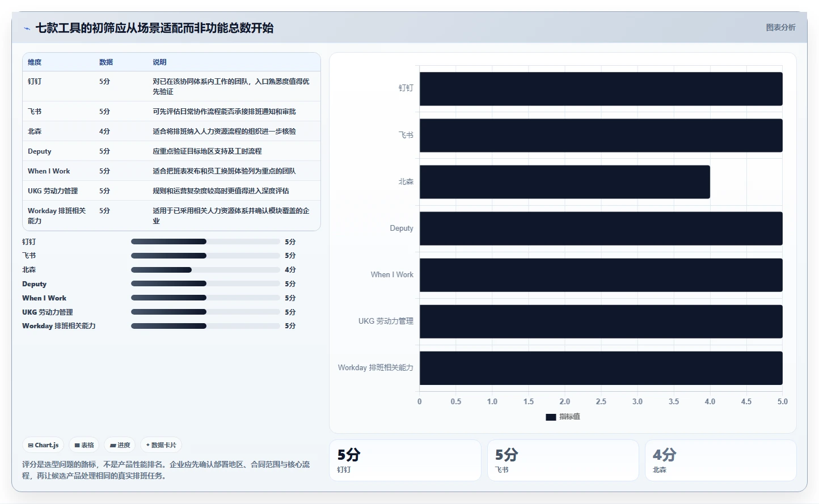The image size is (819, 504).
Task: Click When I Work description about 换班体验
Action: (x=224, y=171)
